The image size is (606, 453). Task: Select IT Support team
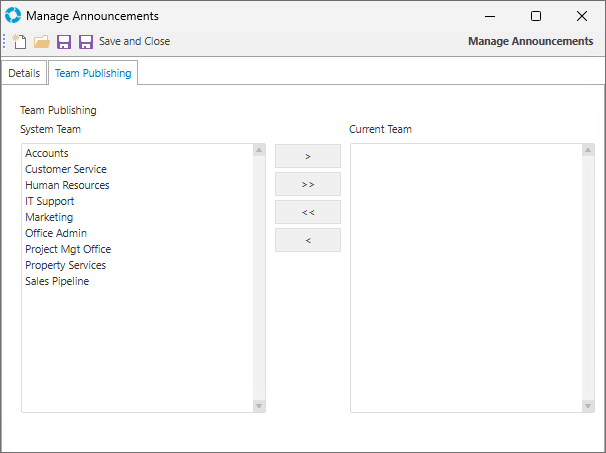[50, 201]
